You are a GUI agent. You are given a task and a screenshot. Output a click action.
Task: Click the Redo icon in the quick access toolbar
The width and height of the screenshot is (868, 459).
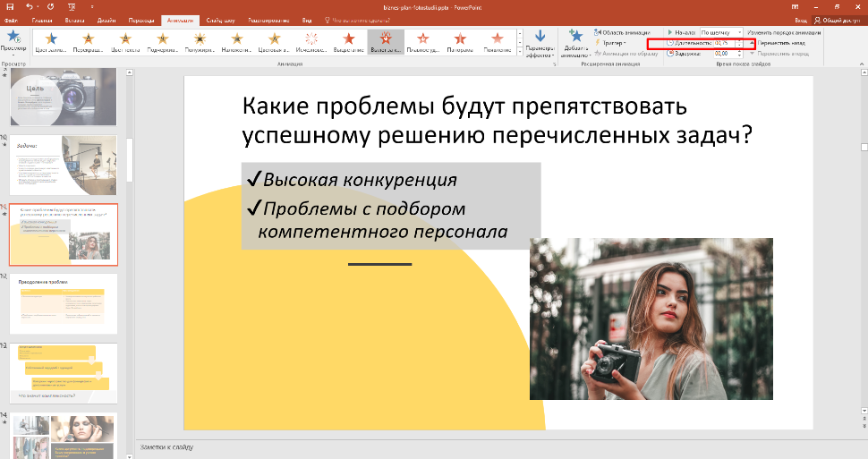coord(51,6)
